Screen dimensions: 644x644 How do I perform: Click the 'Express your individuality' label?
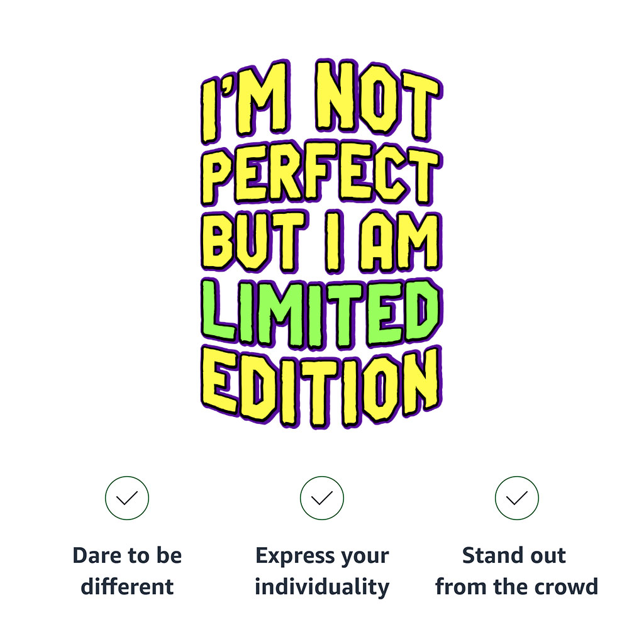point(322,571)
